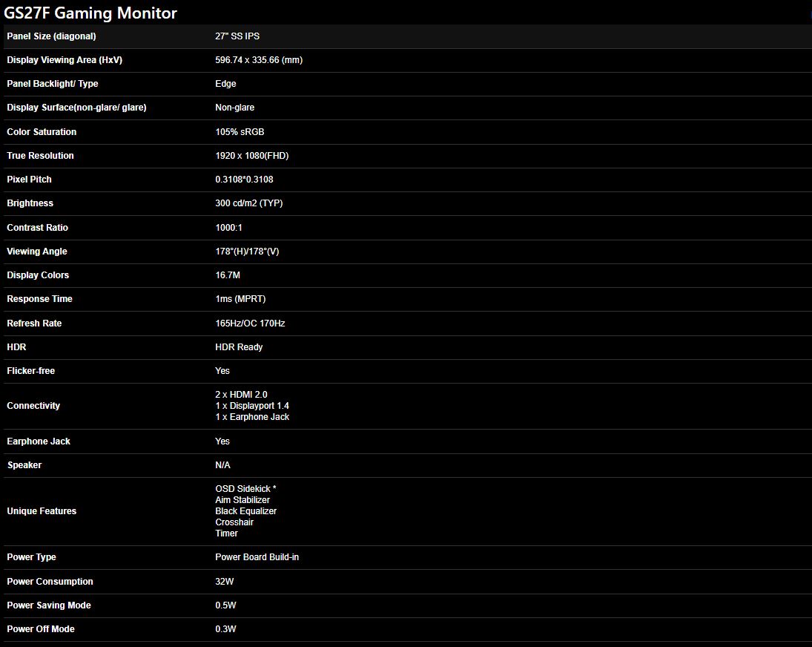Image resolution: width=812 pixels, height=647 pixels.
Task: Click the 27" SS IPS value
Action: (237, 36)
